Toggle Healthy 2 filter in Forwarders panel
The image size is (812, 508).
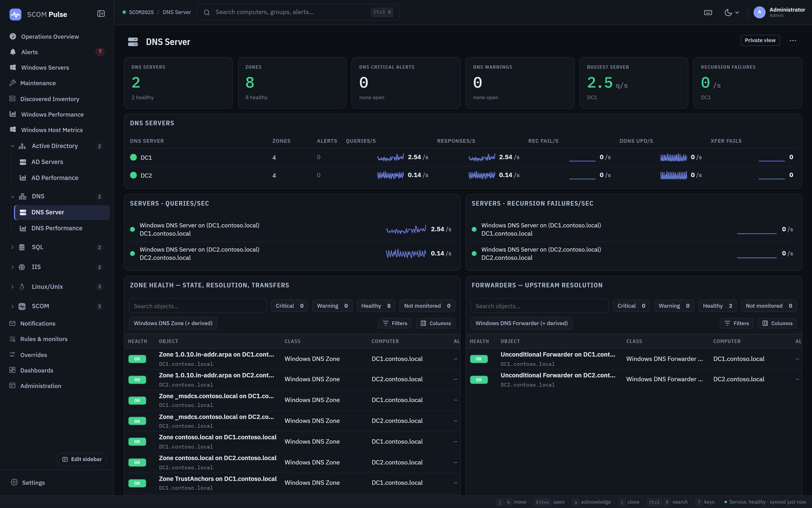pyautogui.click(x=718, y=306)
